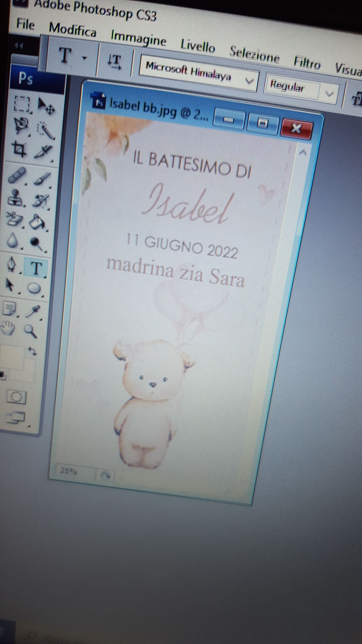Click the foreground color swatch
The height and width of the screenshot is (644, 362).
click(11, 358)
